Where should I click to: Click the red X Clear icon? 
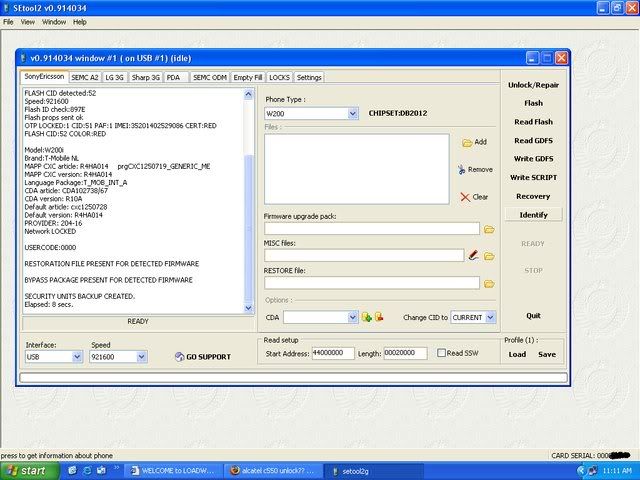click(465, 198)
